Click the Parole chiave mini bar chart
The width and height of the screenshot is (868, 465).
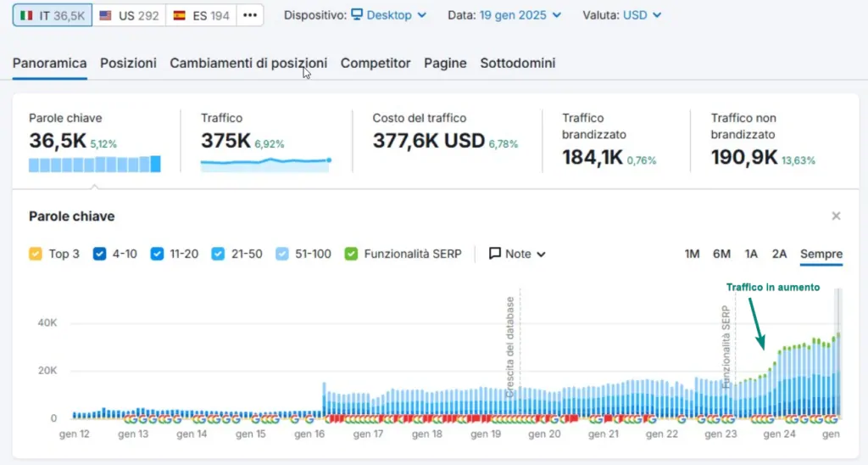point(95,164)
